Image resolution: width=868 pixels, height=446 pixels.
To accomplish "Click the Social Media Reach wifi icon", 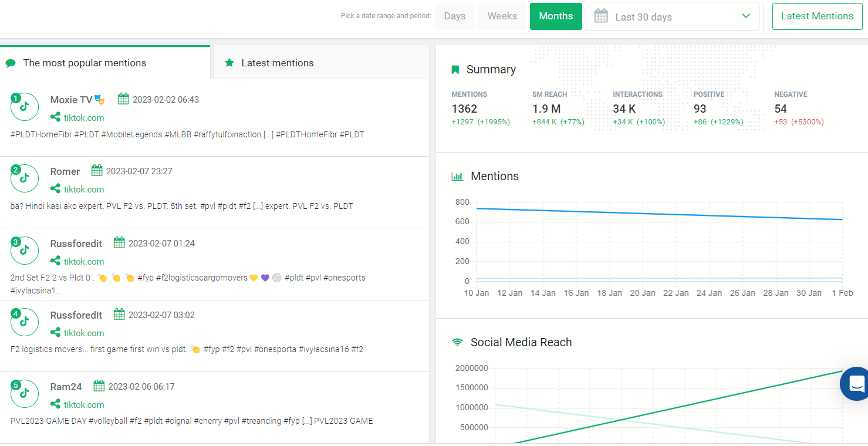I will (x=457, y=342).
